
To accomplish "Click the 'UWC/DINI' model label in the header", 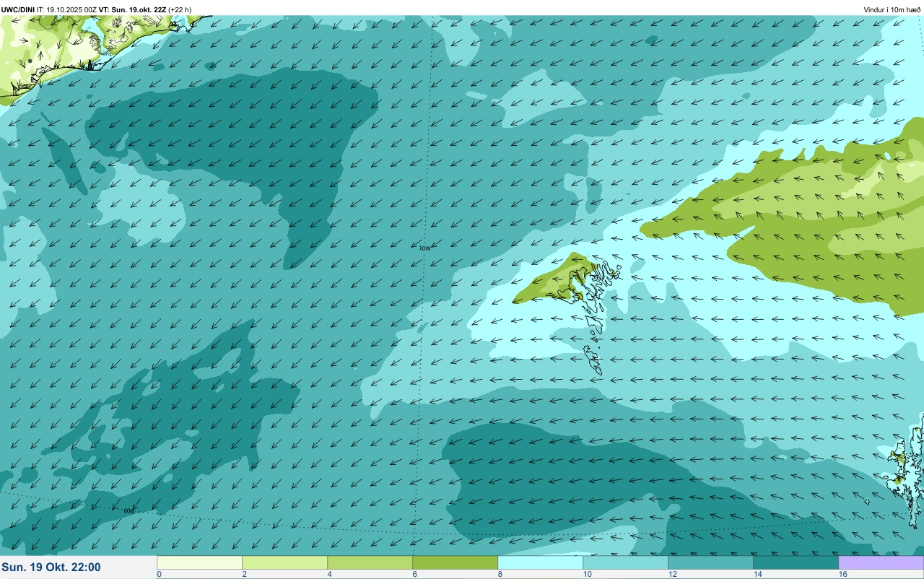I will [x=17, y=9].
